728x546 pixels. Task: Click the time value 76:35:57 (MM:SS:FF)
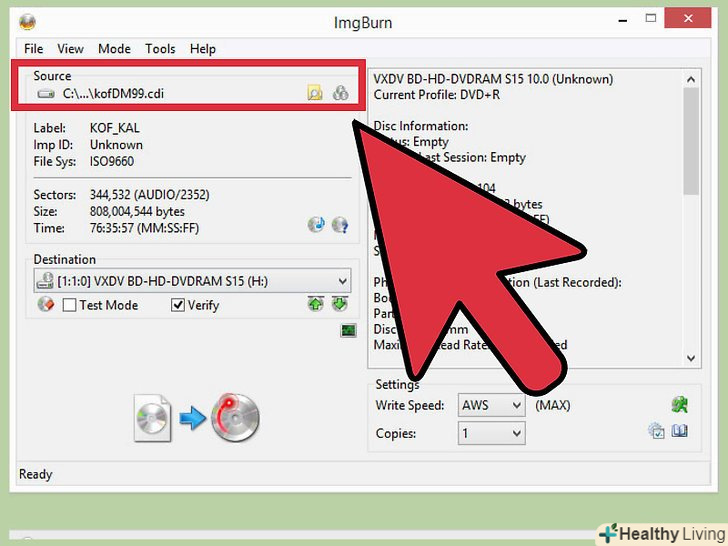tap(144, 228)
